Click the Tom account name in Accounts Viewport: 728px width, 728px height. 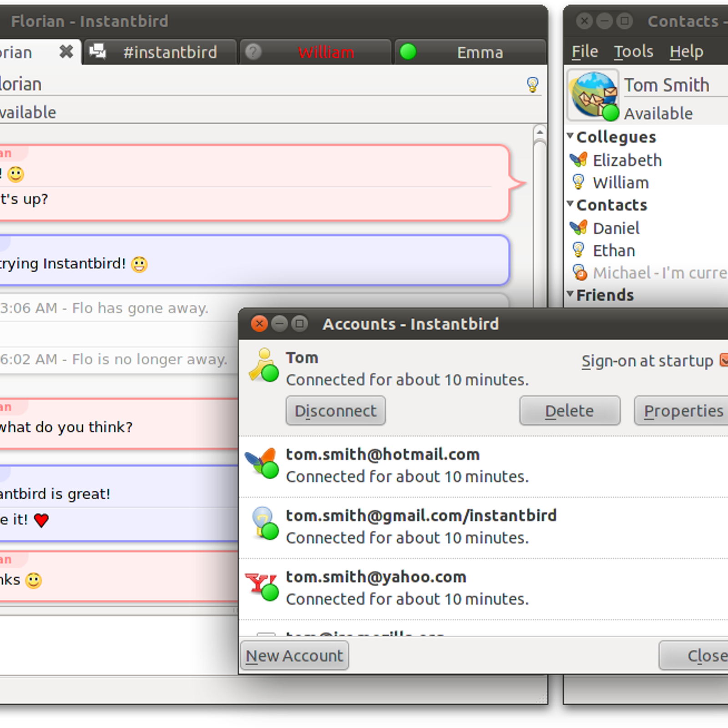pyautogui.click(x=302, y=358)
